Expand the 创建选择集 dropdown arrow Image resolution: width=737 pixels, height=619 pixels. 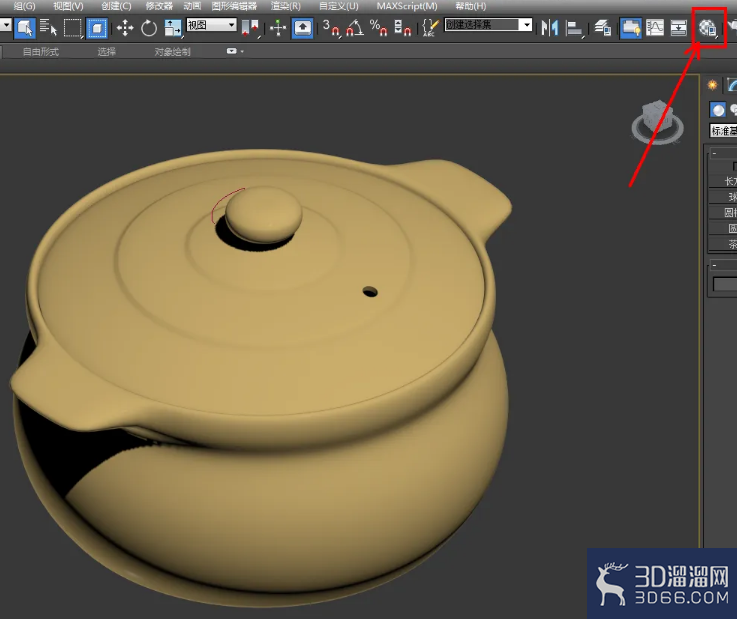coord(527,25)
